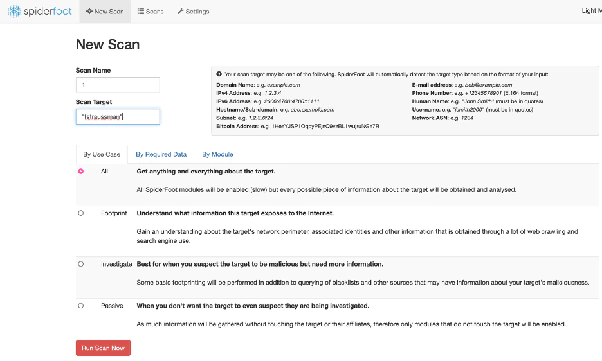Switch to the By Required Data tab
The image size is (602, 361).
(x=161, y=154)
